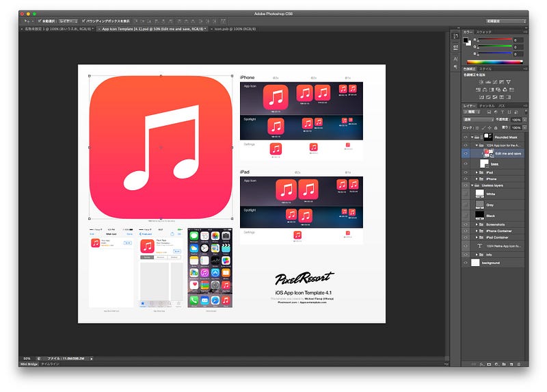
Task: Open the fill value dropdown arrow
Action: coord(524,128)
